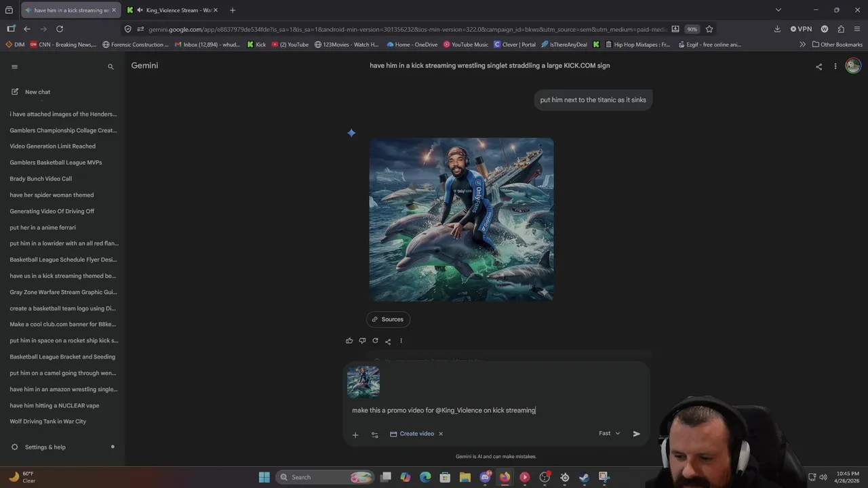Image resolution: width=868 pixels, height=488 pixels.
Task: Reset the 90% zoom level badge
Action: pos(692,29)
